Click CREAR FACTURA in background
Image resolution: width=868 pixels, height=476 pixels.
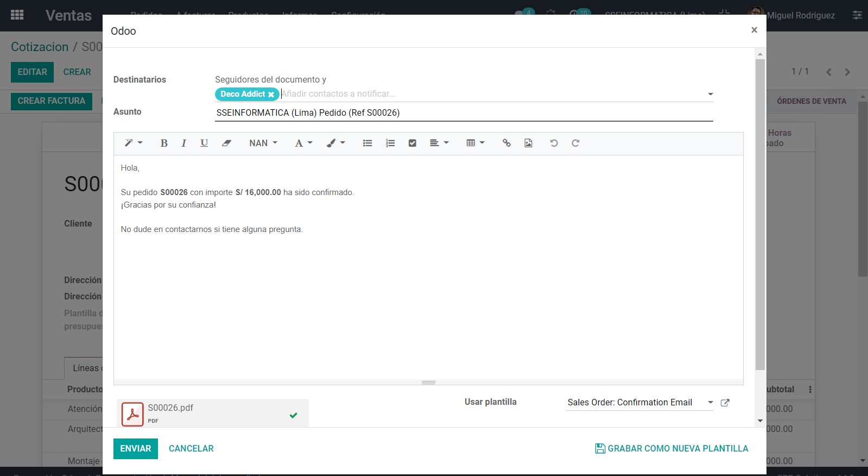pyautogui.click(x=52, y=101)
